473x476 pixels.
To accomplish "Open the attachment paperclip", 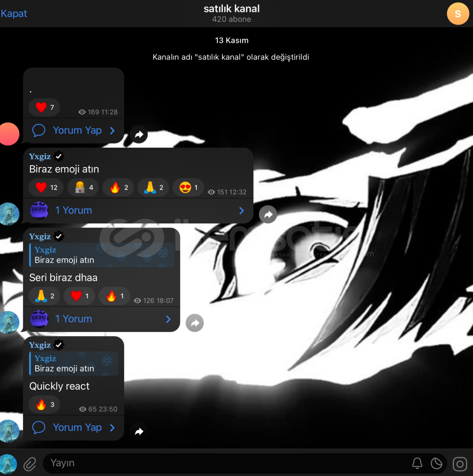I will (30, 464).
